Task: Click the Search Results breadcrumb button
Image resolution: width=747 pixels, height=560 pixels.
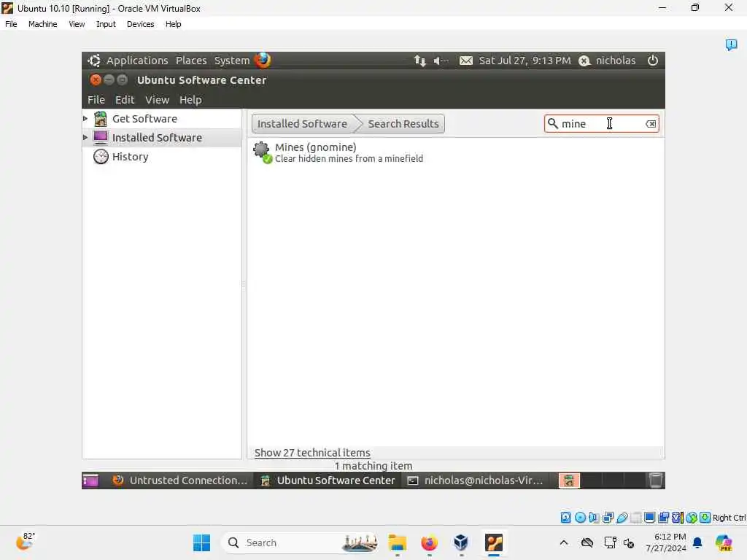Action: [403, 124]
